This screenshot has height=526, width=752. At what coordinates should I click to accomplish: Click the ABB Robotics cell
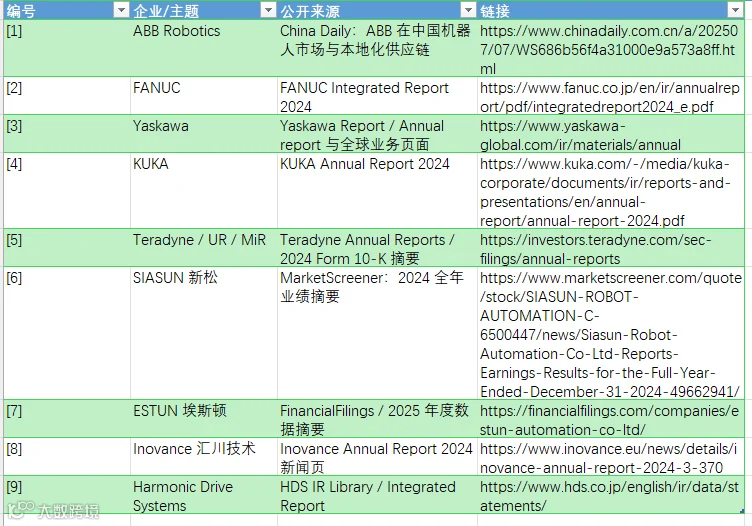(x=203, y=48)
